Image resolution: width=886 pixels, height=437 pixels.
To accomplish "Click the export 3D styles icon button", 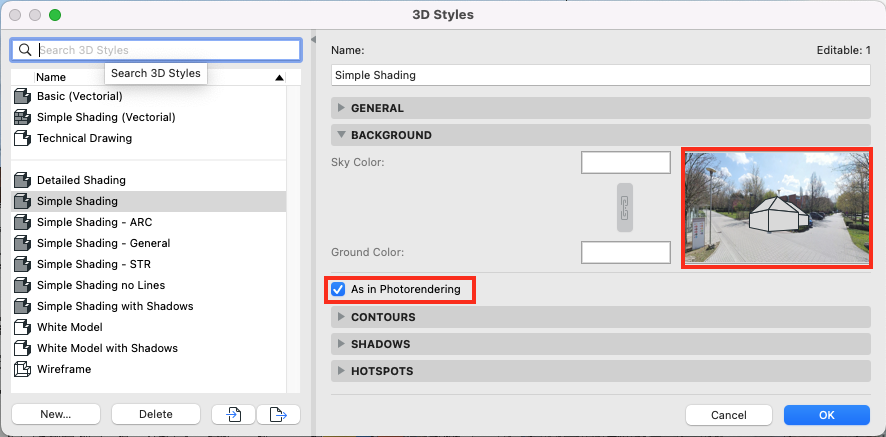I will (278, 414).
